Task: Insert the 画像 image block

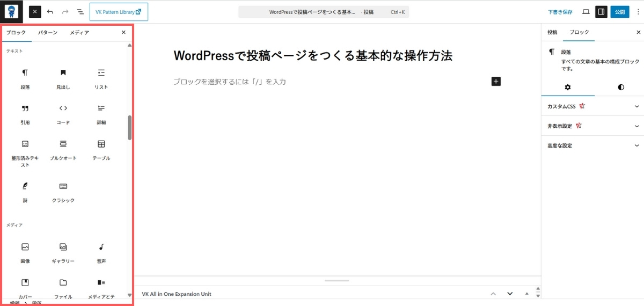Action: point(25,253)
